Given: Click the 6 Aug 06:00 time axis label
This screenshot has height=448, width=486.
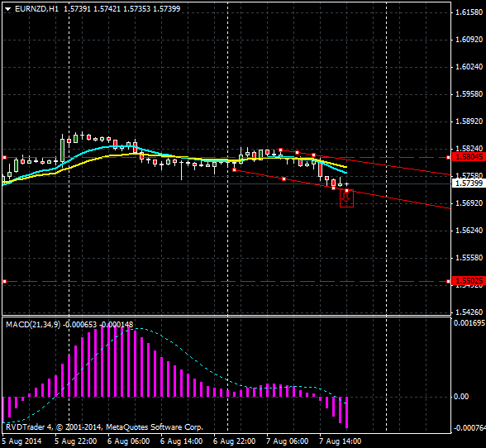Looking at the screenshot, I should [129, 441].
